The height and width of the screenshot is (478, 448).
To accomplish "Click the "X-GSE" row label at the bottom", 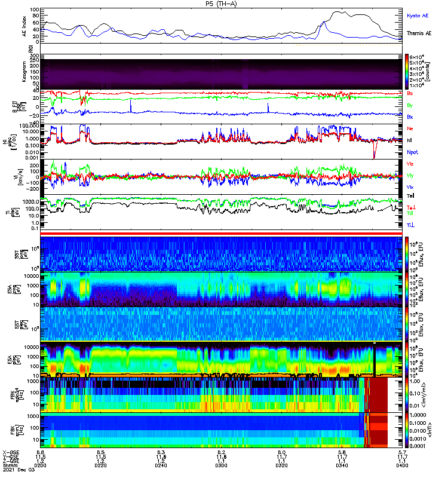I will tap(11, 453).
